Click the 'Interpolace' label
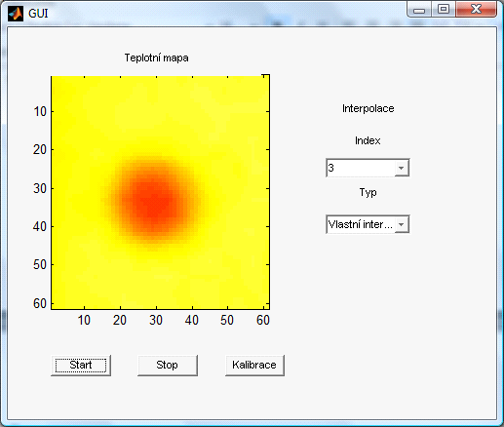 (x=368, y=108)
